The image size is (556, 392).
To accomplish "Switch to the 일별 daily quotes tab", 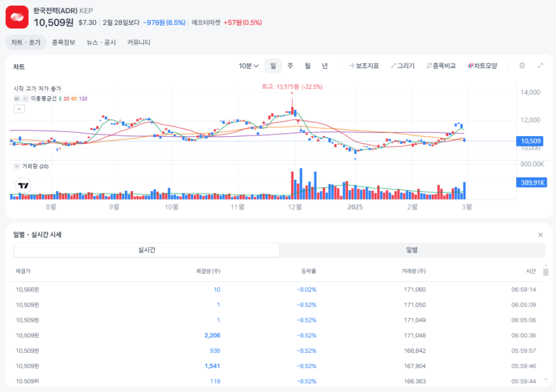I will pyautogui.click(x=412, y=250).
